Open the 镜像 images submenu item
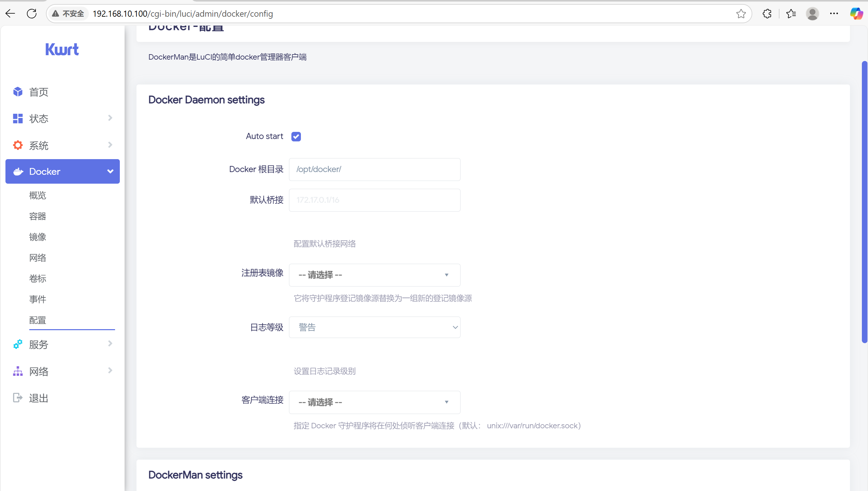 [37, 237]
